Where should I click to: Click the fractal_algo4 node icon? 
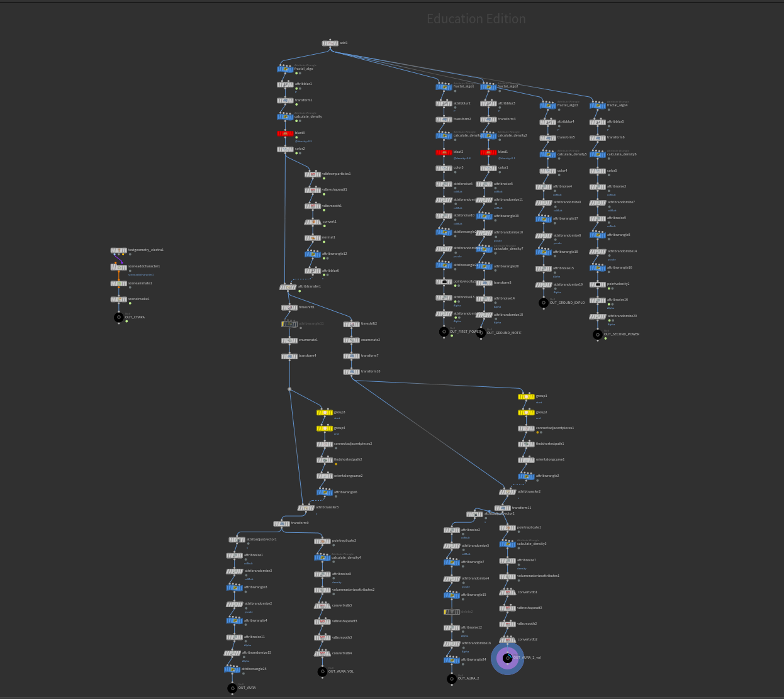(x=598, y=106)
